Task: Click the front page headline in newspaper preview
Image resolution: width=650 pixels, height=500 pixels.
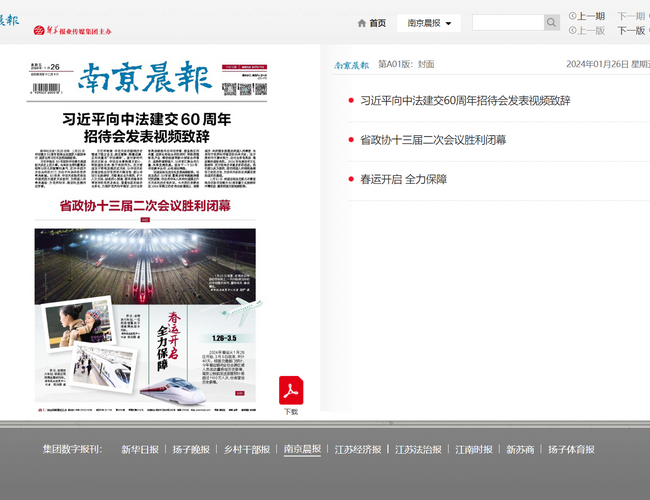Action: pyautogui.click(x=146, y=127)
